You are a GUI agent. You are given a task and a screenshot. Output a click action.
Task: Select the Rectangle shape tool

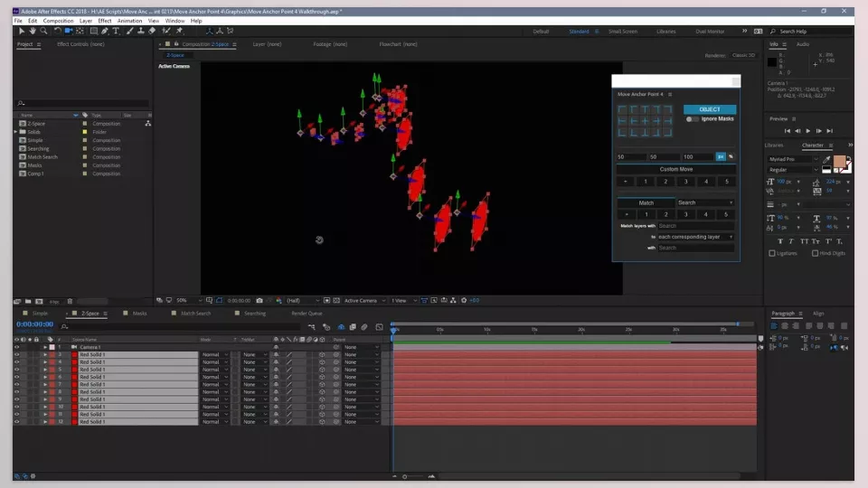(x=93, y=31)
